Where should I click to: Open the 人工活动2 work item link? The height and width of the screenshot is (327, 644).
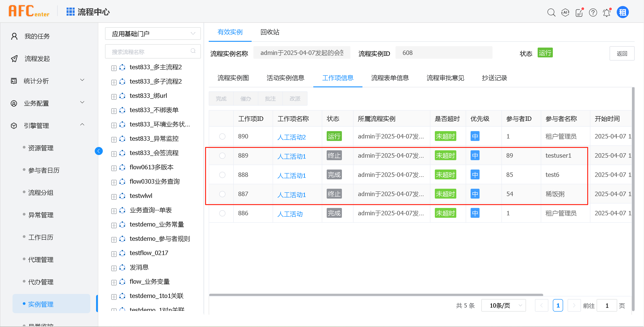[x=292, y=137]
